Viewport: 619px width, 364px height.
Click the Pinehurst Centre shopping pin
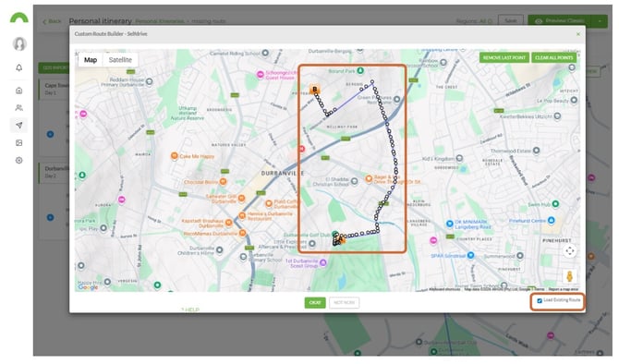(x=552, y=220)
